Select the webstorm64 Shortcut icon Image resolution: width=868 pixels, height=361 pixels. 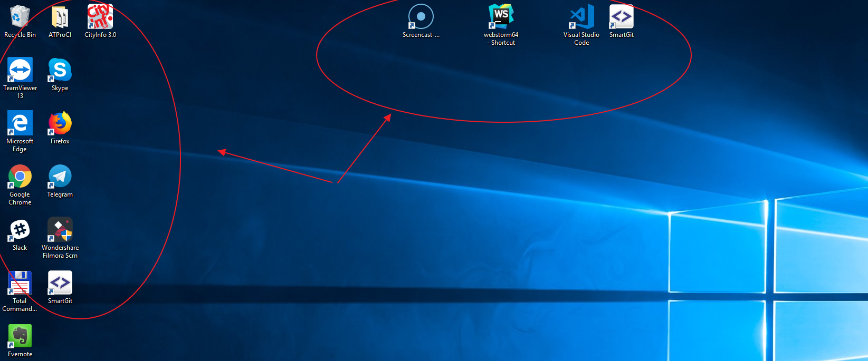[501, 17]
